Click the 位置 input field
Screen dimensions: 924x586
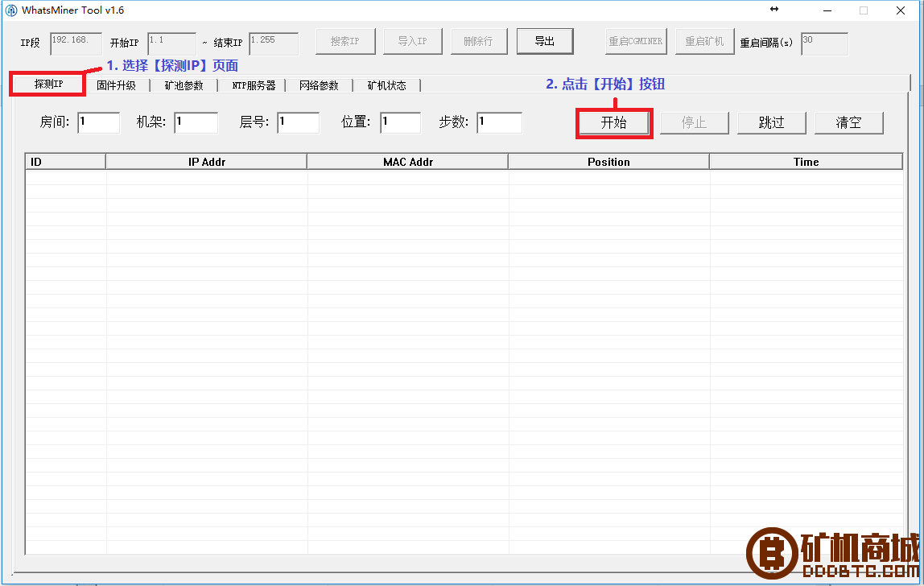(x=401, y=122)
